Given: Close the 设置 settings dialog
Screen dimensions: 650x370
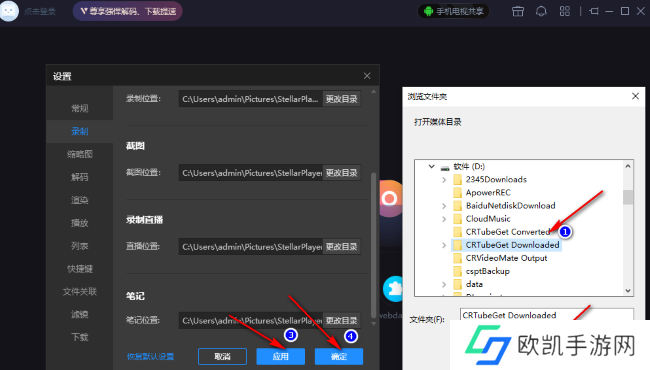Looking at the screenshot, I should click(367, 76).
